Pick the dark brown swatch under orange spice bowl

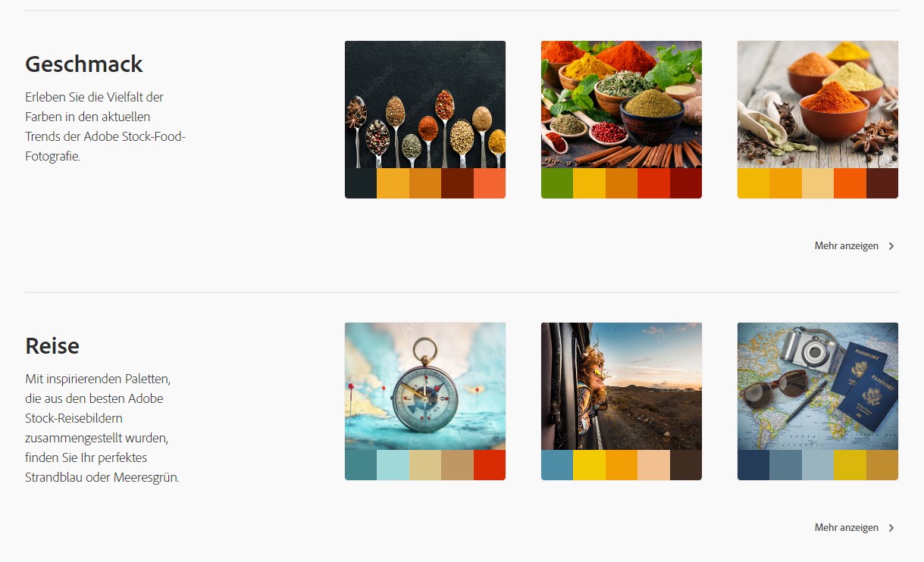tap(882, 183)
